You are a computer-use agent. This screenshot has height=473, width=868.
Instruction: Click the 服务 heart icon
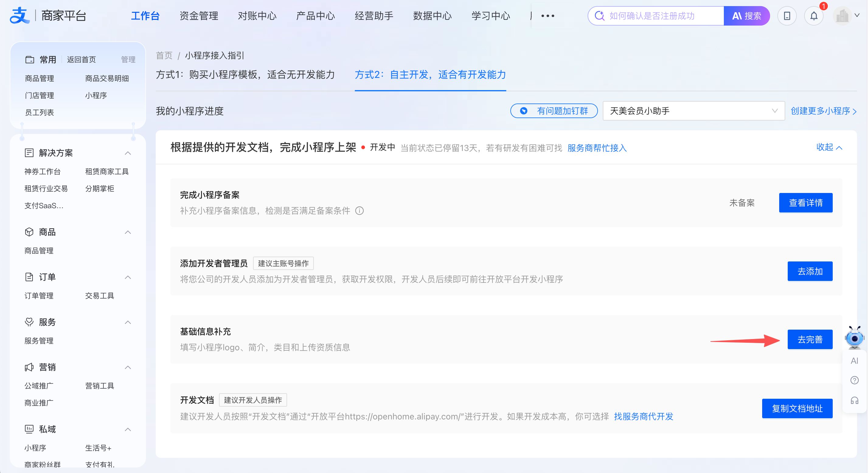29,322
